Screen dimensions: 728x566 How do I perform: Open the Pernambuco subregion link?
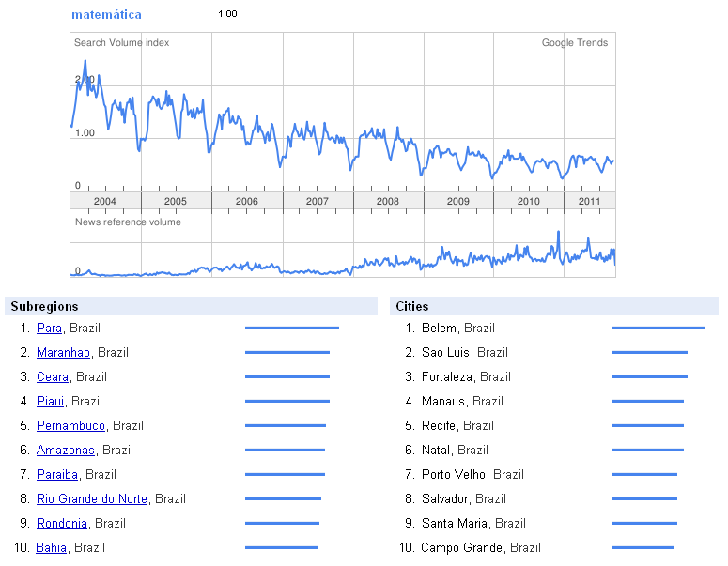point(70,425)
